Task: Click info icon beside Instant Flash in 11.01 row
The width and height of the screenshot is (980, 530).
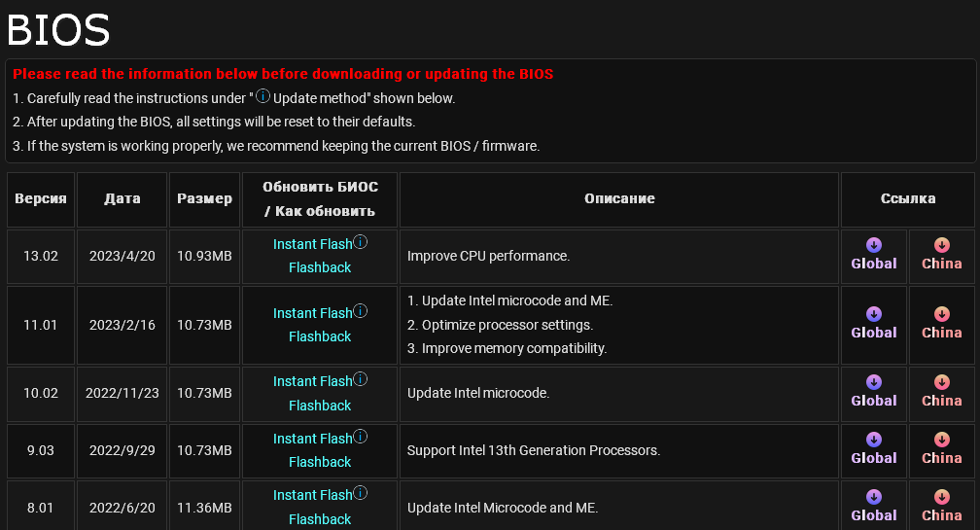Action: coord(360,311)
